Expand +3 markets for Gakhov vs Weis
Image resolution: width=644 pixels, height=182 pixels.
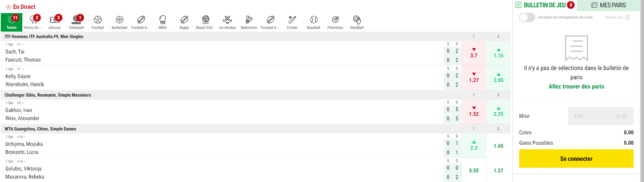pos(20,103)
